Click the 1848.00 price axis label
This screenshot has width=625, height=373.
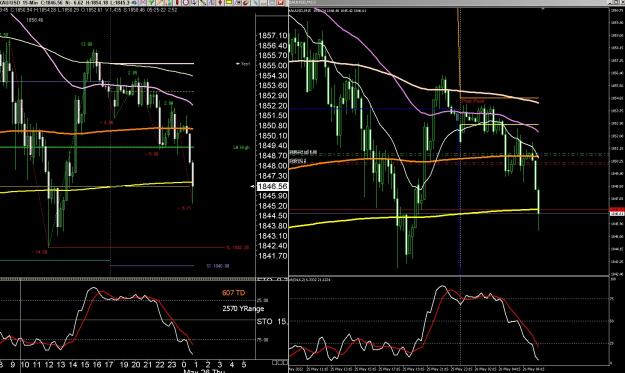(273, 166)
